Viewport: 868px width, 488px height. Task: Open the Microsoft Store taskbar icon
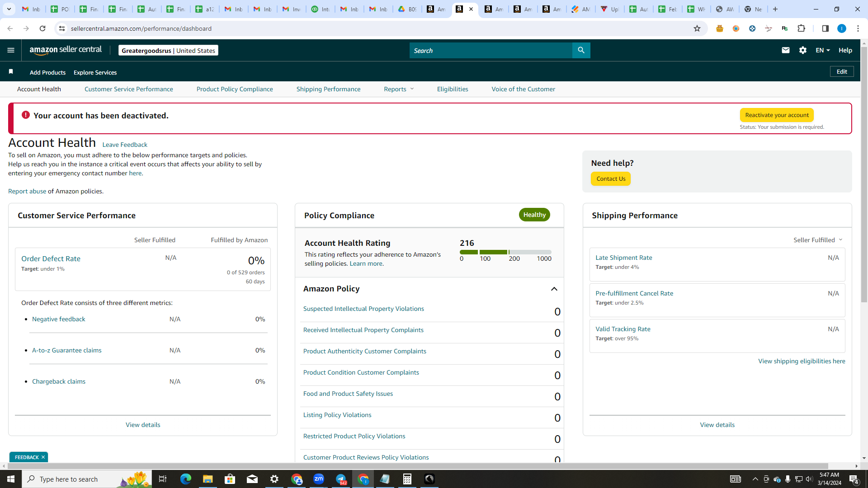click(x=230, y=479)
